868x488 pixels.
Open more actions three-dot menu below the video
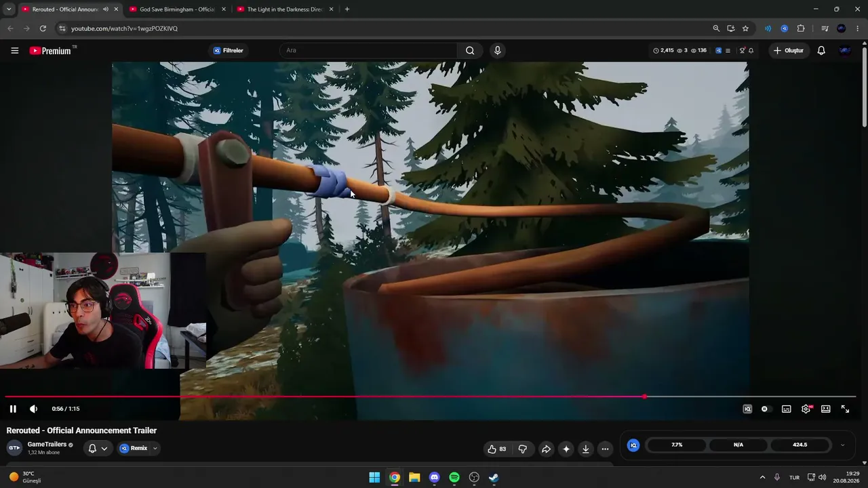[x=606, y=449]
